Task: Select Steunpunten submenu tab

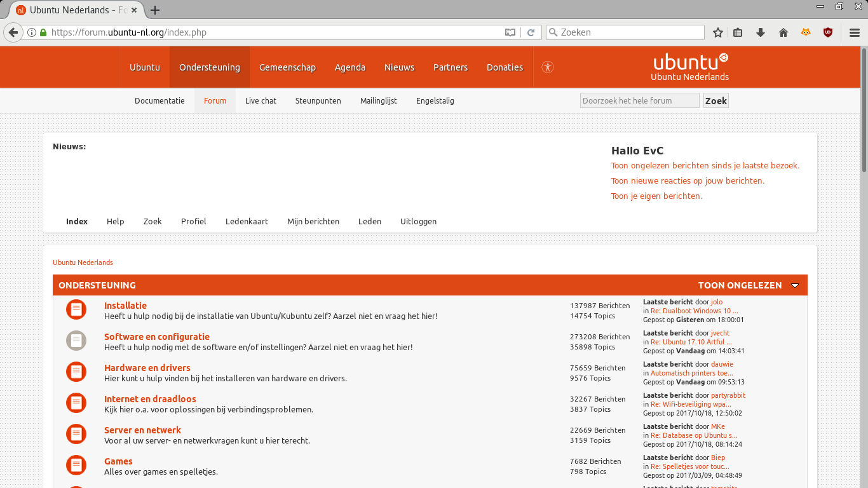Action: coord(318,100)
